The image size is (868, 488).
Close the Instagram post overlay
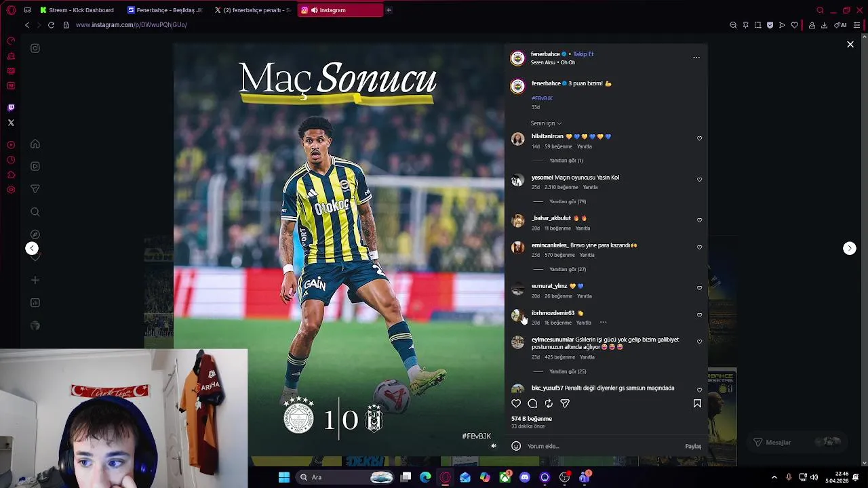[850, 44]
